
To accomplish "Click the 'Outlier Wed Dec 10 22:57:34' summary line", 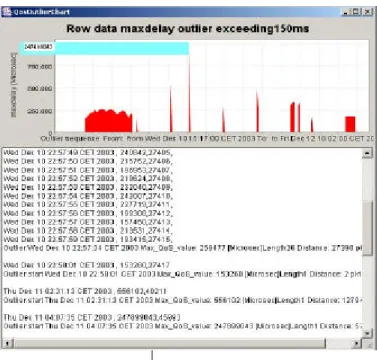I will 183,248.
